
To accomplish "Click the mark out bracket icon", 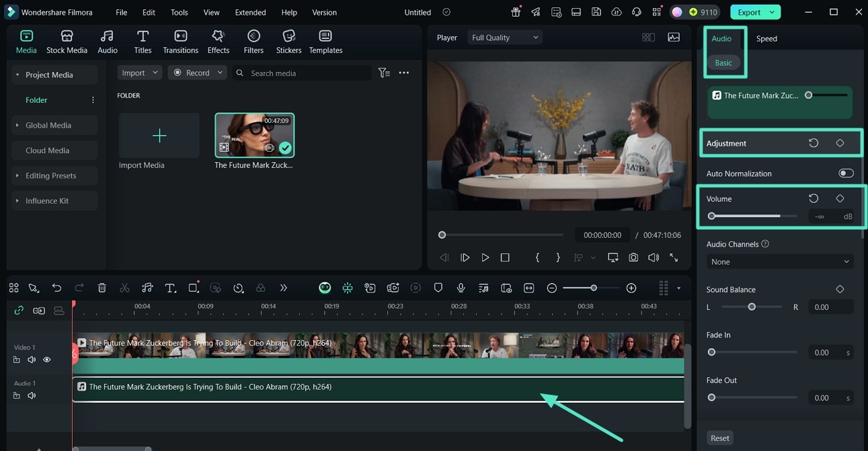I will (x=558, y=257).
